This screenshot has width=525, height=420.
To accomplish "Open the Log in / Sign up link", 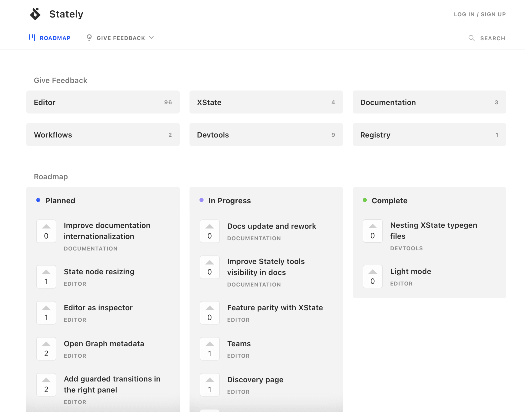I will 479,14.
